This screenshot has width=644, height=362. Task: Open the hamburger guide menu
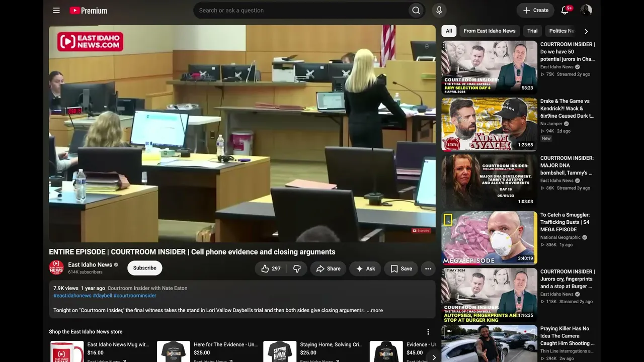coord(56,10)
